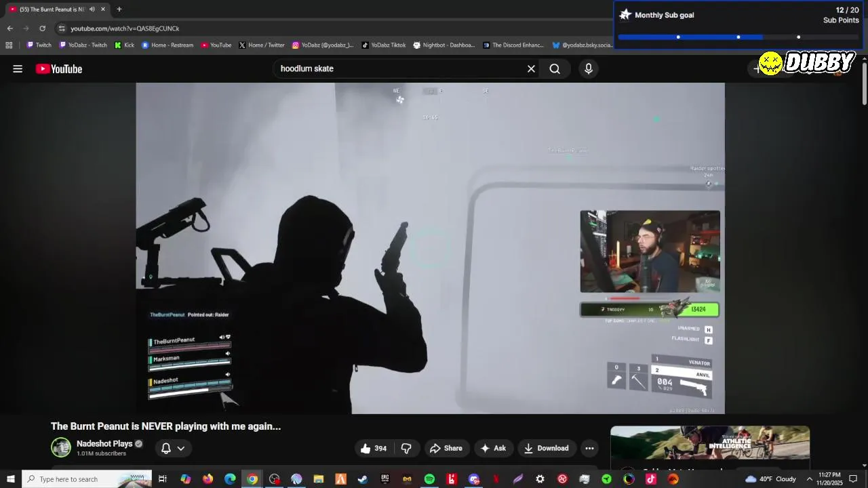The width and height of the screenshot is (868, 488).
Task: Open more actions three-dot menu
Action: coord(589,448)
